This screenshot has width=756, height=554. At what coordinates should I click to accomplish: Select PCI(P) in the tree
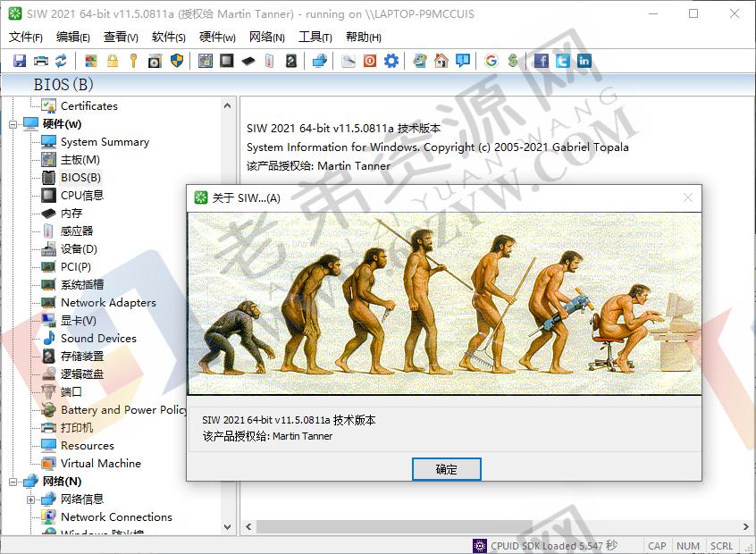[76, 266]
